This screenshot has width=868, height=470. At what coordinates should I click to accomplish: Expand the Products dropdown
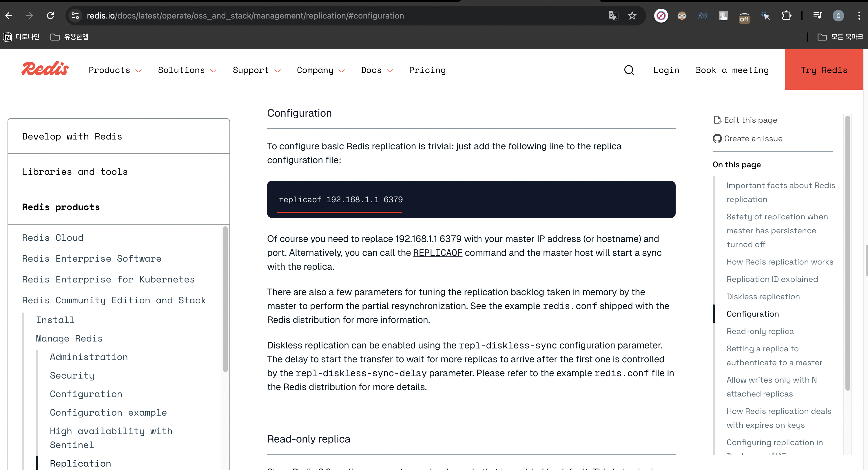click(x=115, y=70)
